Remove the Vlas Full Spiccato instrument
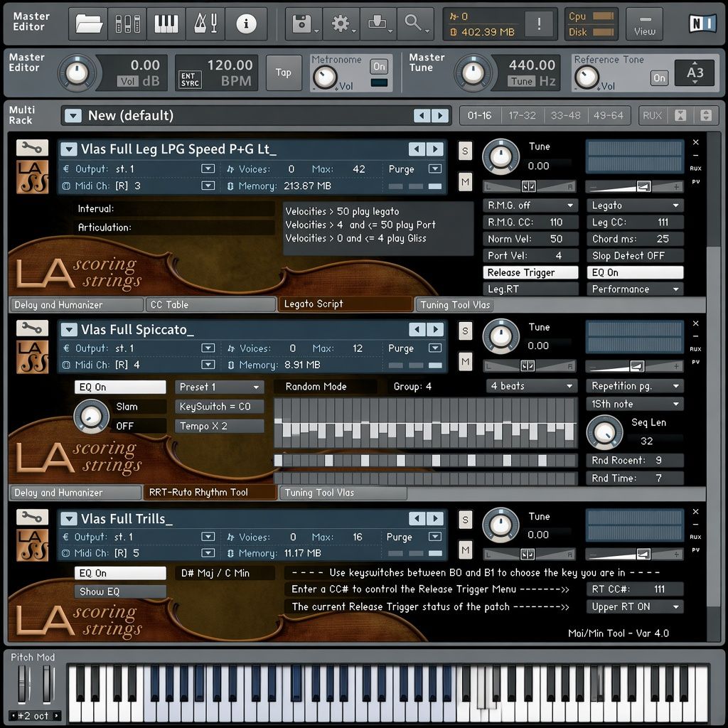728x728 pixels. 695,323
